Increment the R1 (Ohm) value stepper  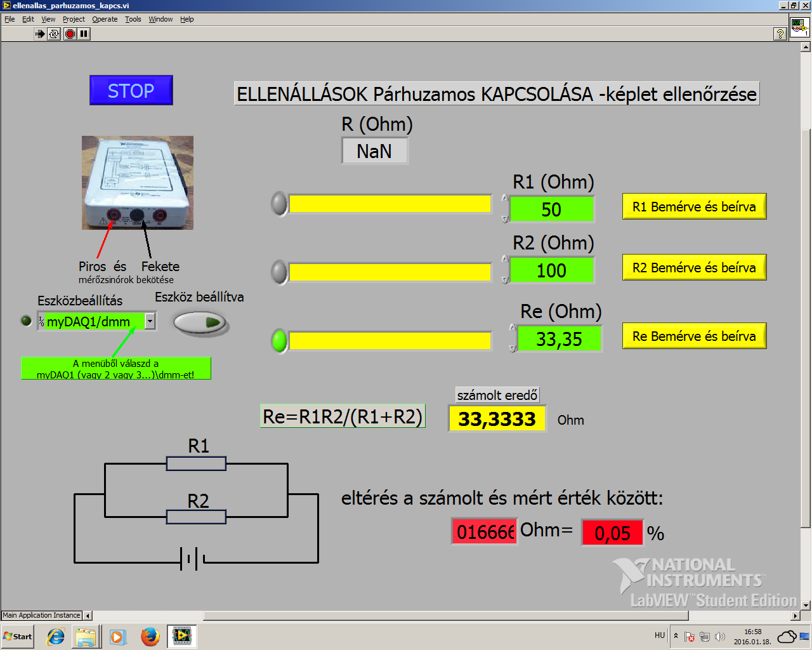coord(505,199)
